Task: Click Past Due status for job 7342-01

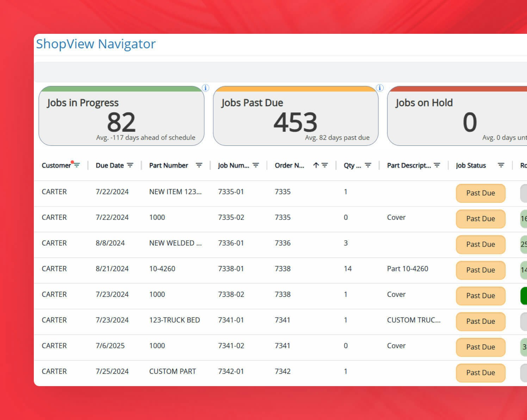Action: coord(480,373)
